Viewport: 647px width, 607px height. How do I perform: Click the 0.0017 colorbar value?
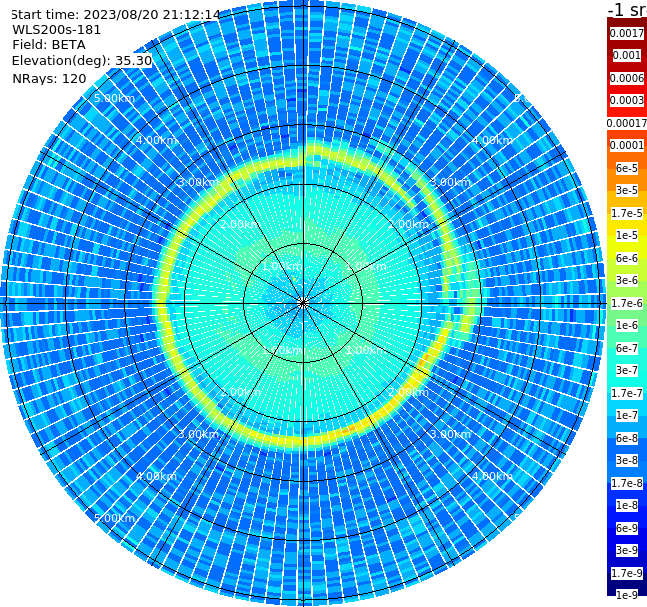(x=627, y=33)
